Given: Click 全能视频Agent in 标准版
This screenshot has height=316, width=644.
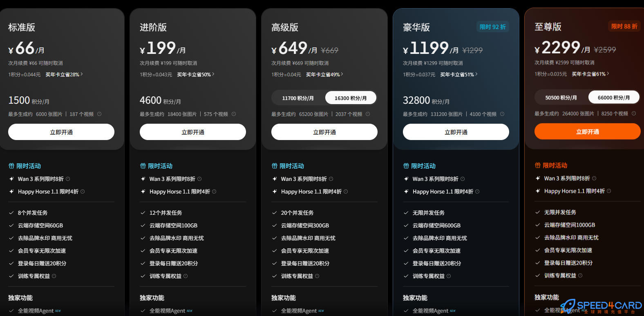Looking at the screenshot, I should [x=36, y=311].
